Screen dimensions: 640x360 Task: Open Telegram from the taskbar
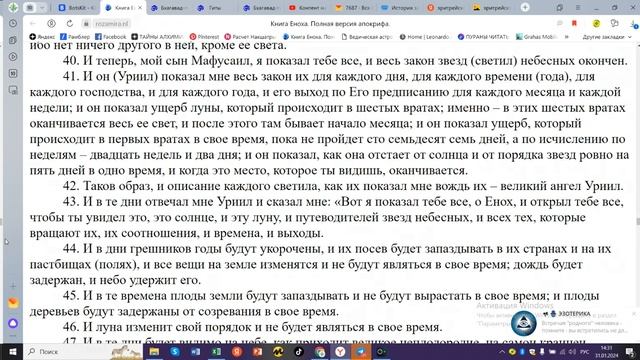click(361, 351)
